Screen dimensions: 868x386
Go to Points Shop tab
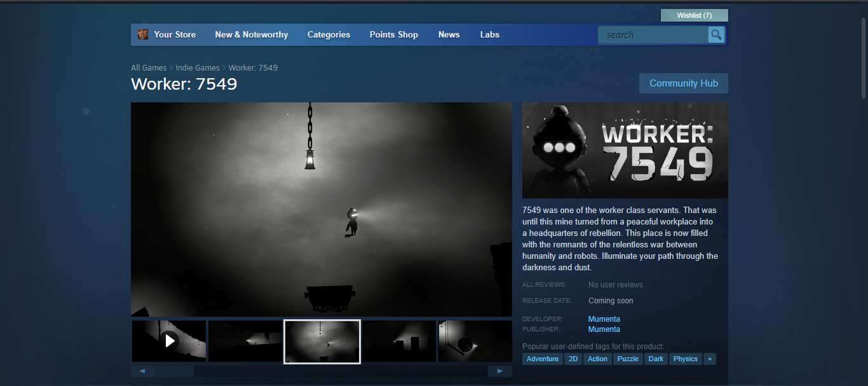394,35
